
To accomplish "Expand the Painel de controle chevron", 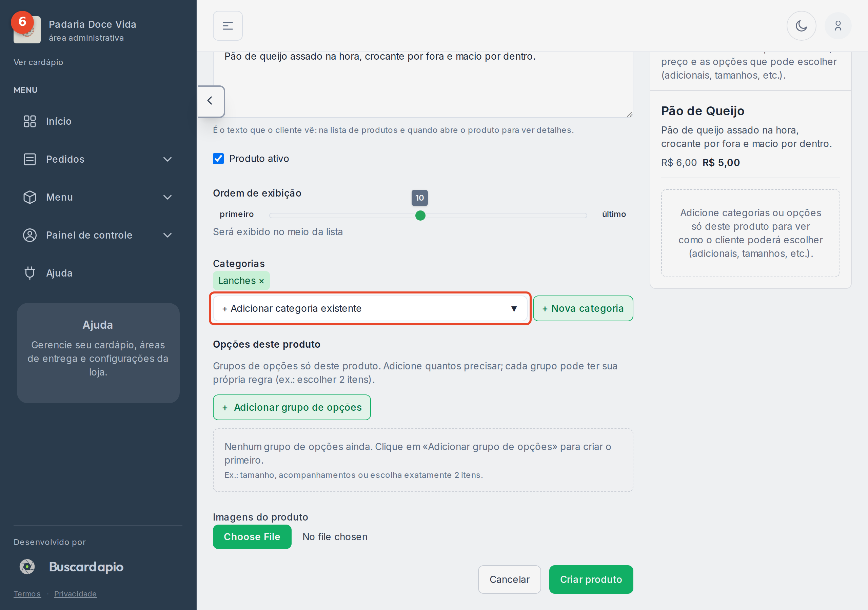I will 167,235.
